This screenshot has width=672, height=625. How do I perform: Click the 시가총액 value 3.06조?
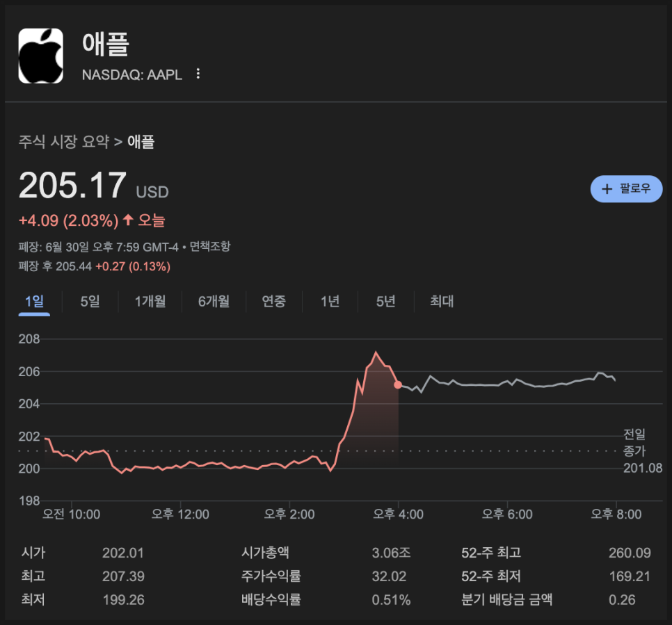point(391,553)
